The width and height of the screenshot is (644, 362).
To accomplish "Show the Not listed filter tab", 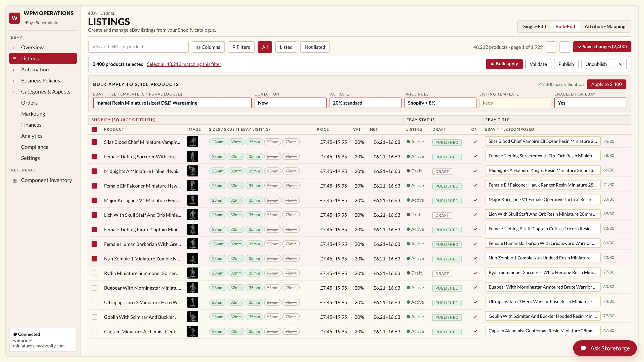I will click(x=315, y=47).
